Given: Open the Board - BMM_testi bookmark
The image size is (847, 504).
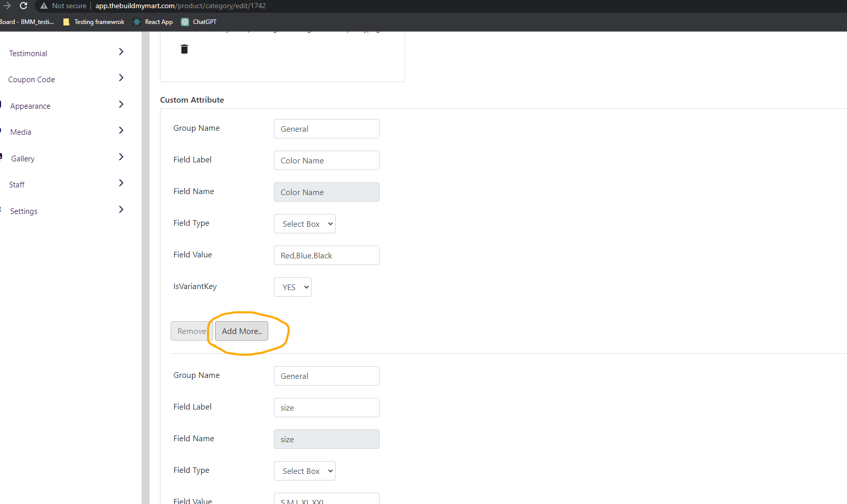Looking at the screenshot, I should point(27,22).
